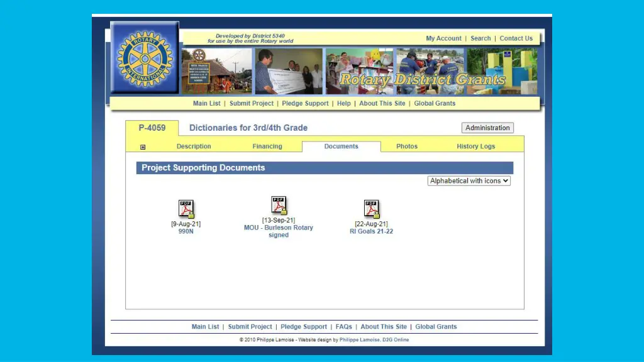Switch to the Photos tab
644x362 pixels.
tap(407, 146)
